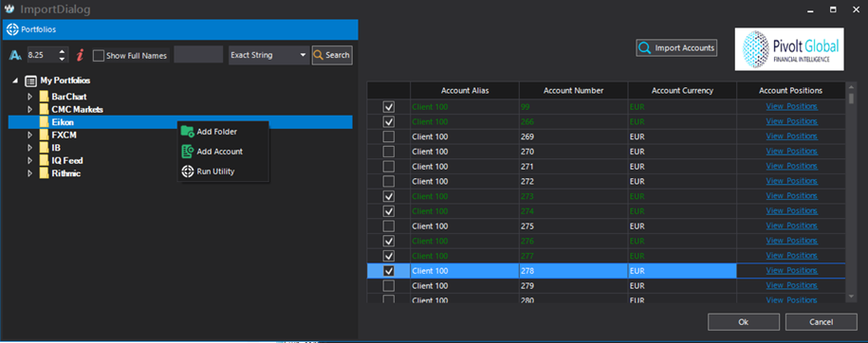Expand the IQ Feed folder
Viewport: 868px width, 343px height.
[30, 160]
